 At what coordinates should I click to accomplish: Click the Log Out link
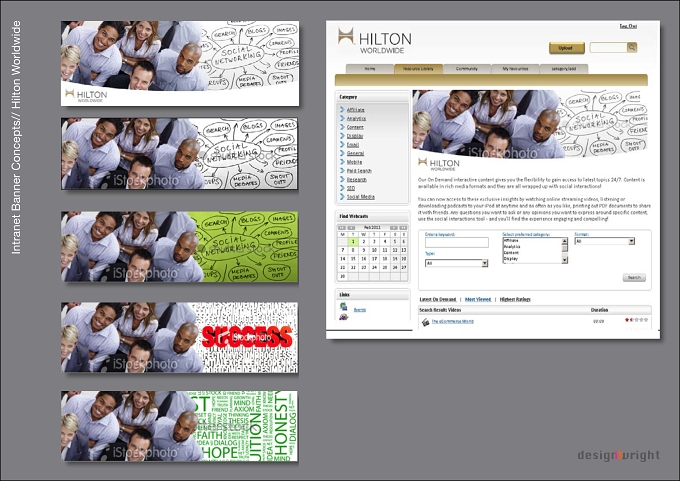tap(628, 26)
